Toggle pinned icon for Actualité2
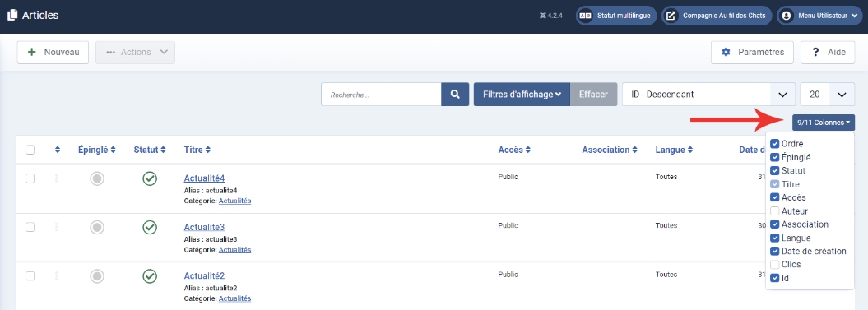This screenshot has width=868, height=310. pyautogui.click(x=97, y=275)
